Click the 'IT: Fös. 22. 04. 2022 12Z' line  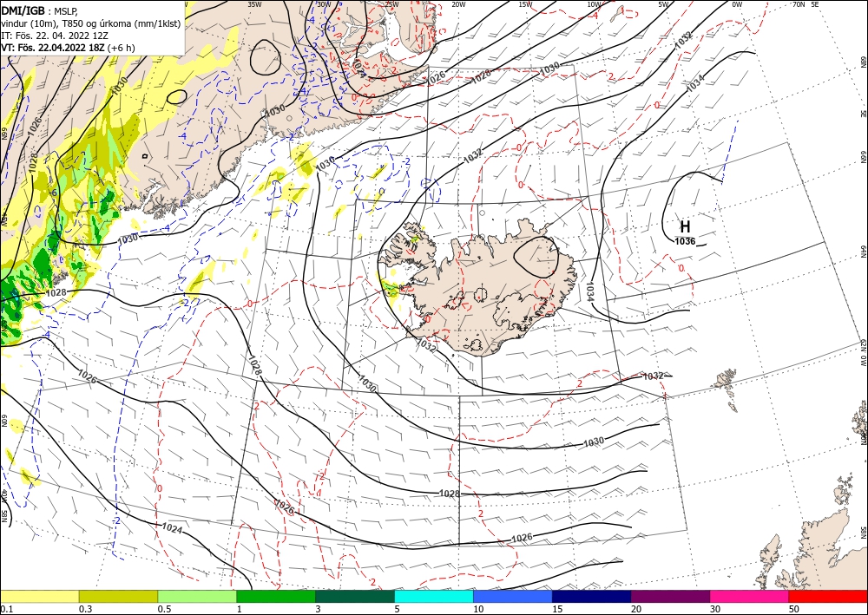pos(53,36)
